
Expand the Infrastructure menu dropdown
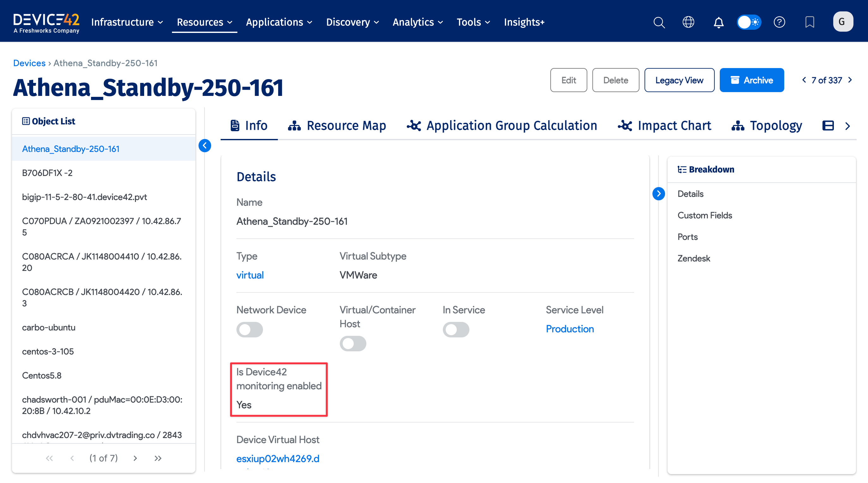pos(127,22)
